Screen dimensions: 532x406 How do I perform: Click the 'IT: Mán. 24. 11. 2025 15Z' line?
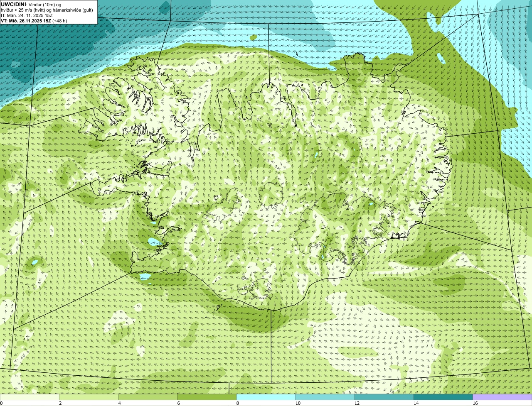click(27, 15)
